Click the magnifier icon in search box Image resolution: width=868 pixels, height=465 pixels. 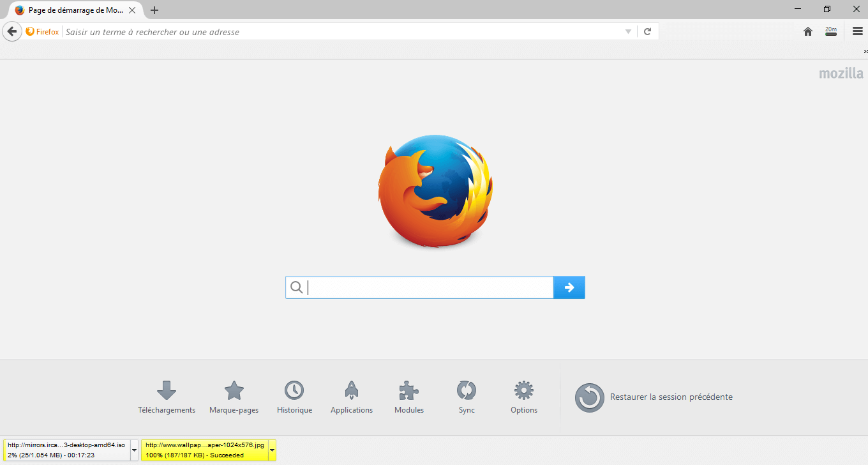click(296, 287)
